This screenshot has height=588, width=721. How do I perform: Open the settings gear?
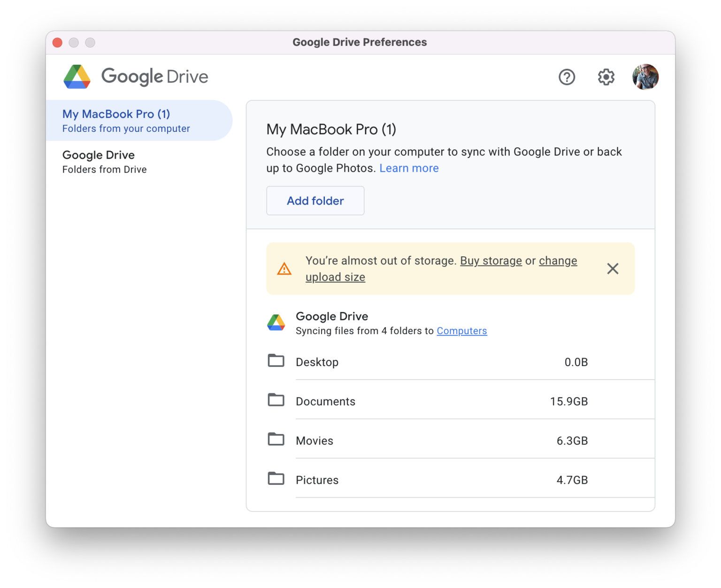tap(606, 77)
